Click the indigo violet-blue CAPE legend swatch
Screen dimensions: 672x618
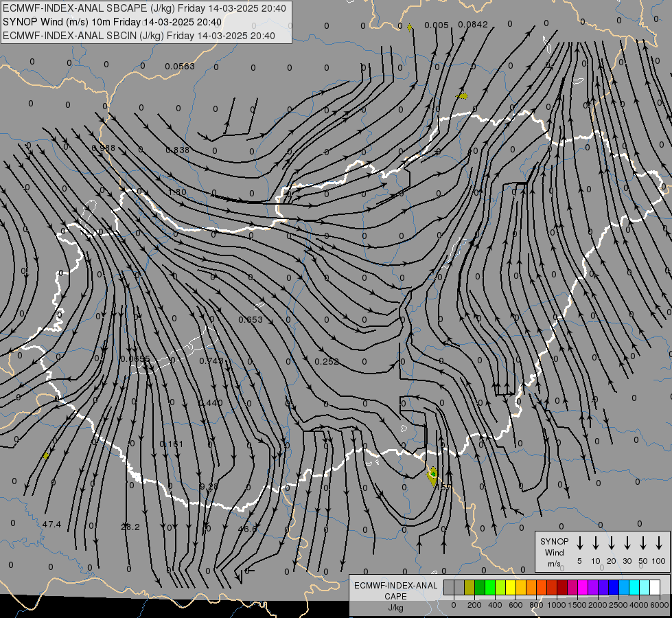(604, 587)
